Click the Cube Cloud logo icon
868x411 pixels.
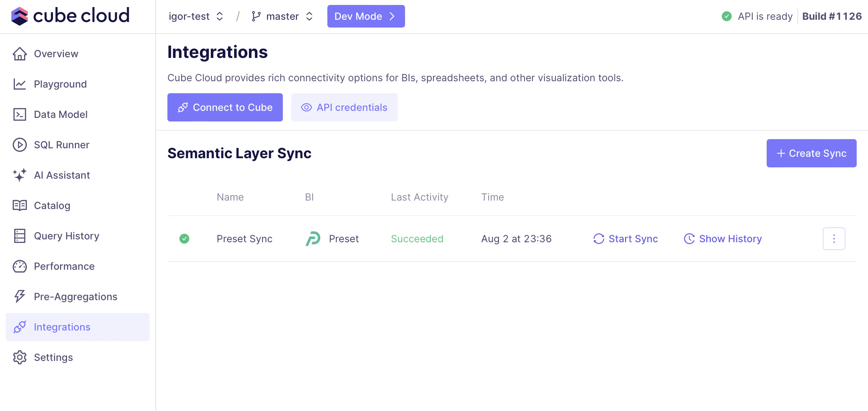coord(19,16)
